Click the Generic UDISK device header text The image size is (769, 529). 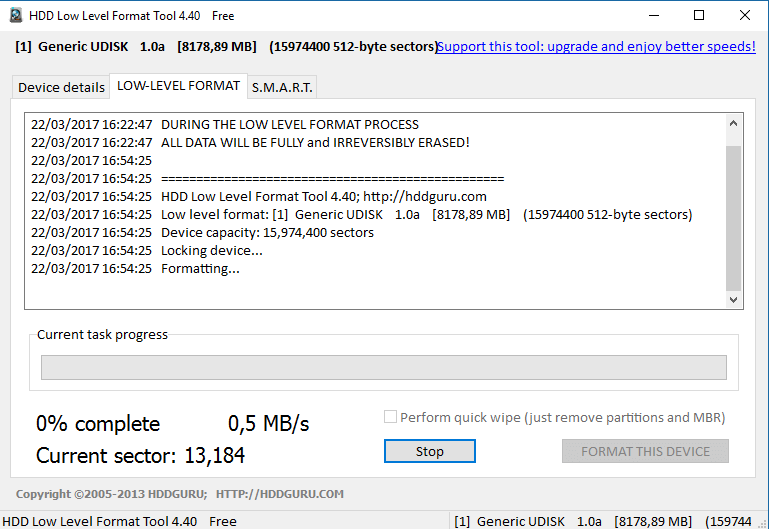click(x=226, y=47)
